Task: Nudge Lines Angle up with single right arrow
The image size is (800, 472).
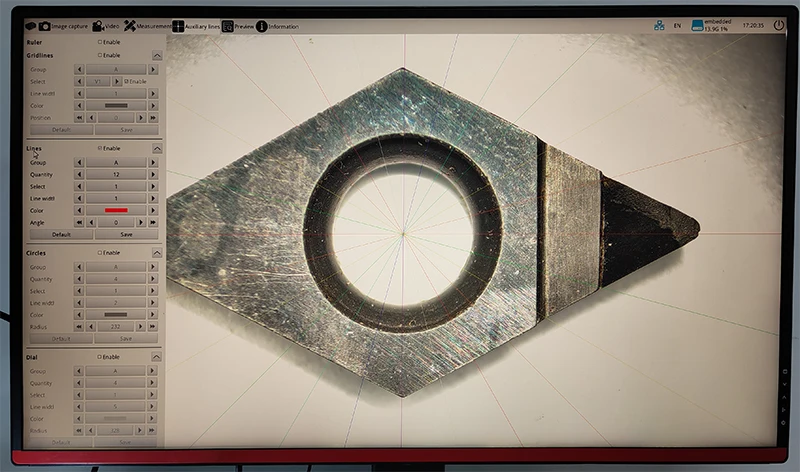Action: (141, 222)
